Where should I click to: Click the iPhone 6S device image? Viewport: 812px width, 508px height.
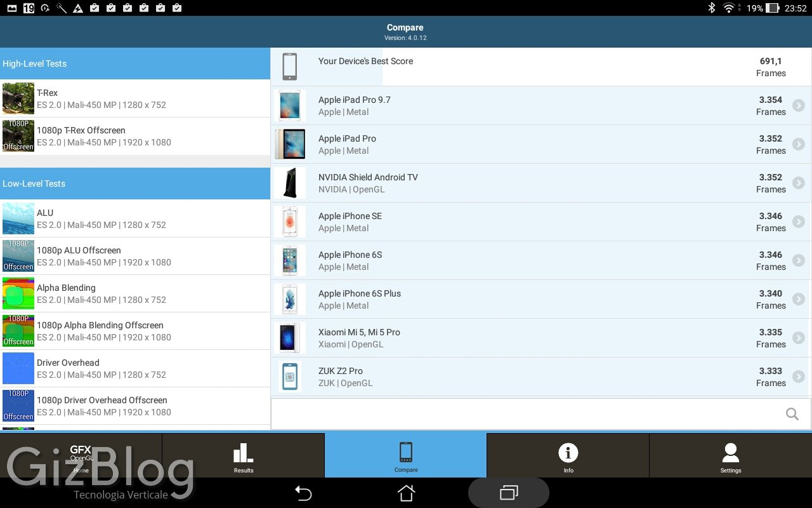(x=290, y=260)
